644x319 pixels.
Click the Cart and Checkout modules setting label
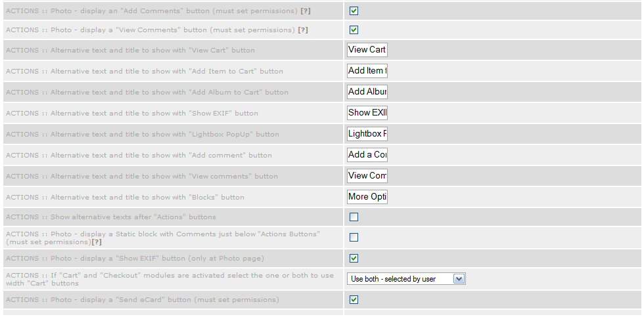(170, 279)
